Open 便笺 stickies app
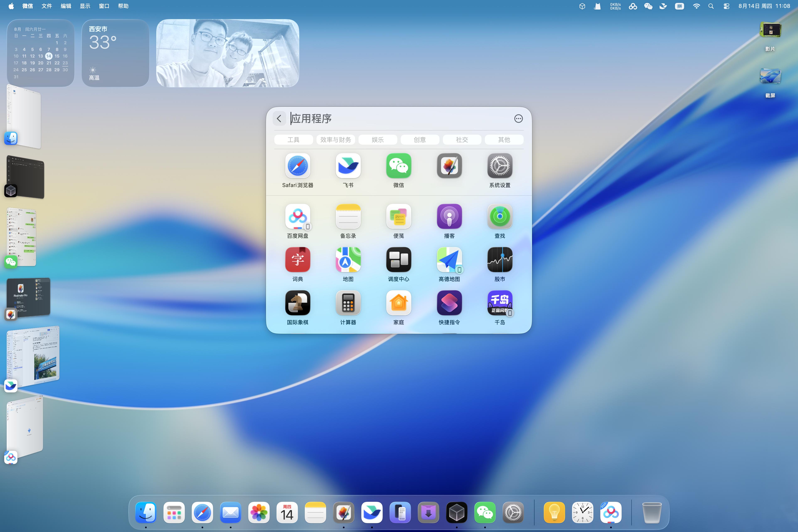The height and width of the screenshot is (532, 798). pos(399,217)
